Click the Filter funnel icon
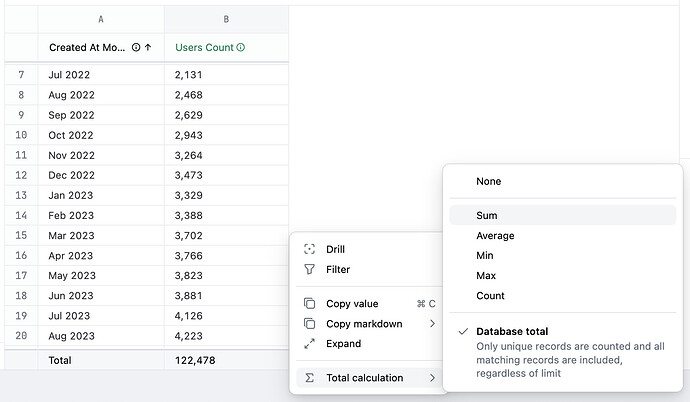 pos(309,270)
